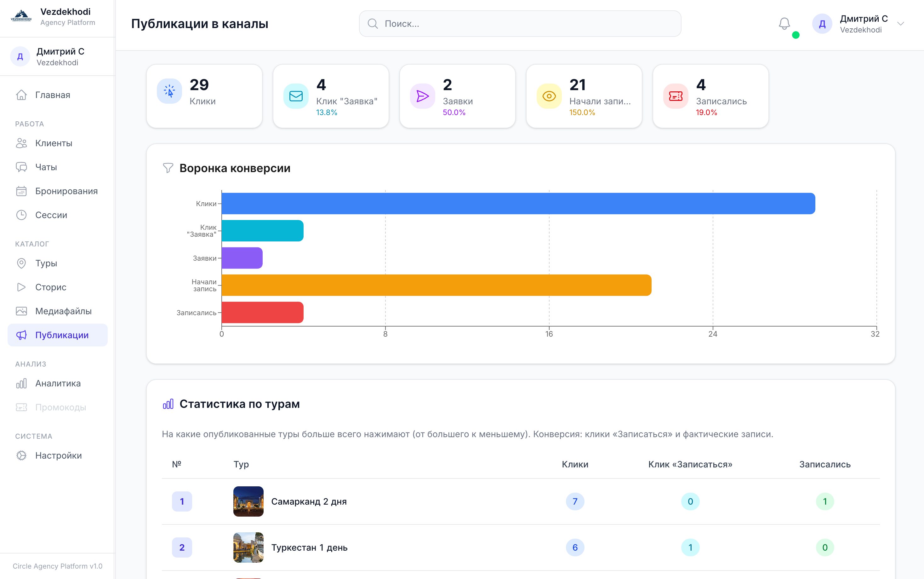The width and height of the screenshot is (924, 579).
Task: Click the magnifier icon in search bar
Action: [x=373, y=24]
